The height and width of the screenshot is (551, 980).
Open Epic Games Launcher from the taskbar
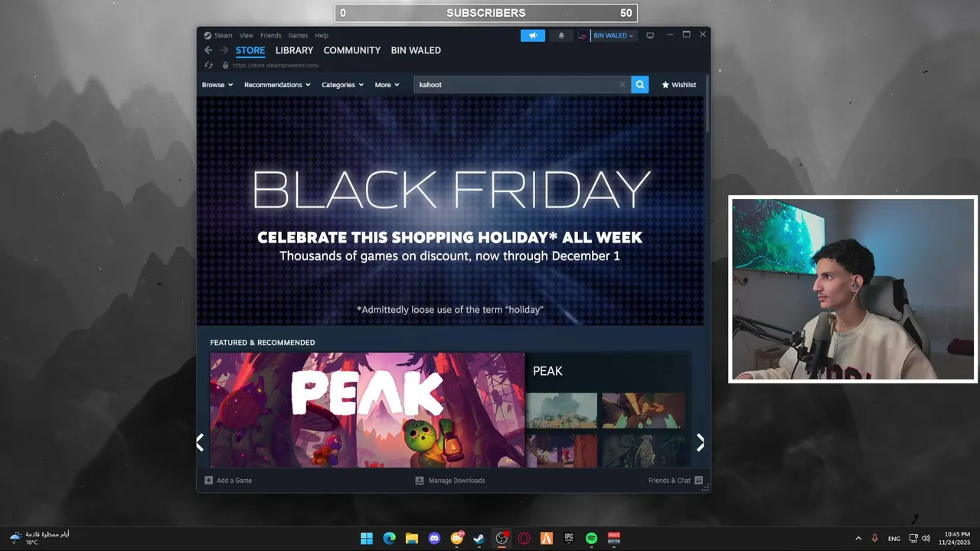(569, 539)
